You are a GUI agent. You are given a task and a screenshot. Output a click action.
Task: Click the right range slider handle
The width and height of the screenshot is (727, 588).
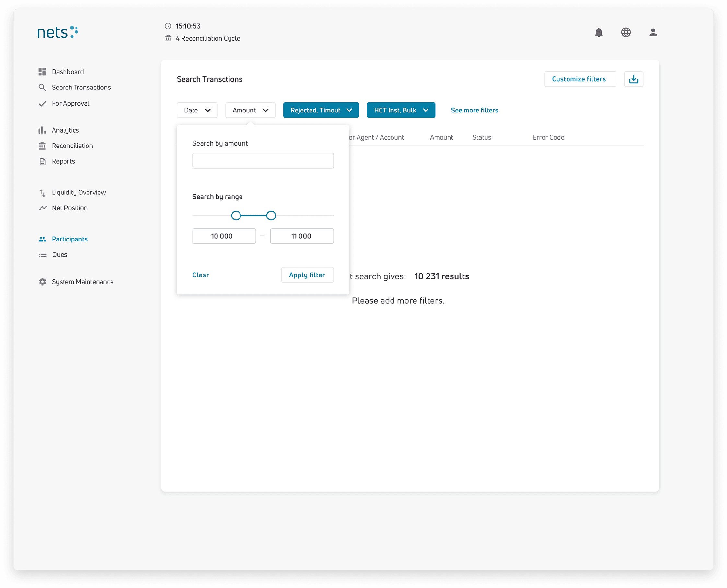[271, 216]
